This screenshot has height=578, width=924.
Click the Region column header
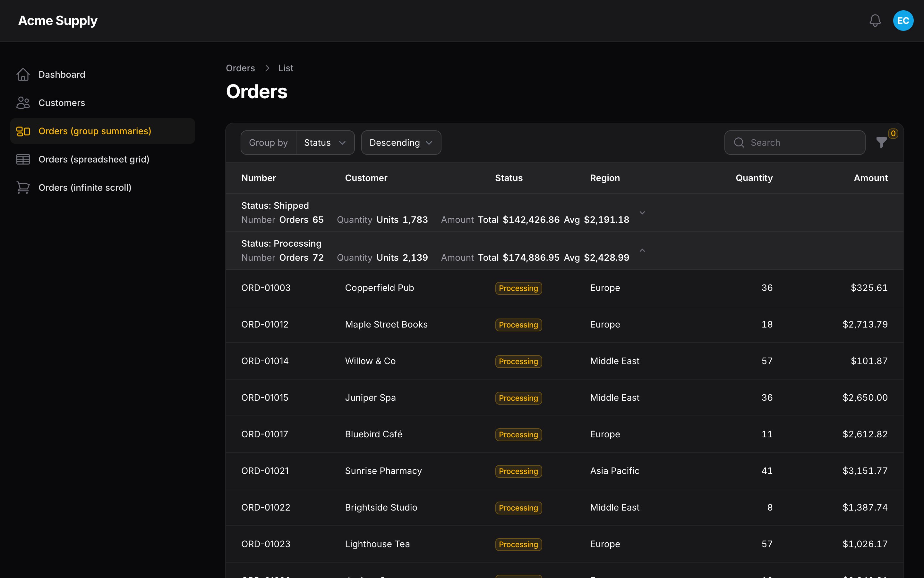(605, 178)
